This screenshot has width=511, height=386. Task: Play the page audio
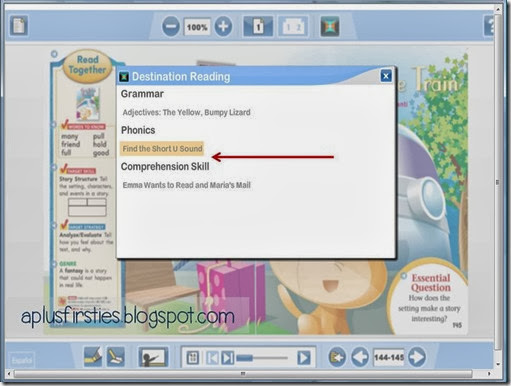pos(304,358)
